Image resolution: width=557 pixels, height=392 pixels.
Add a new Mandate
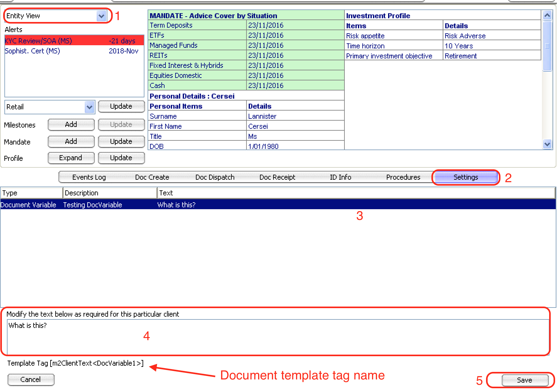[x=71, y=142]
